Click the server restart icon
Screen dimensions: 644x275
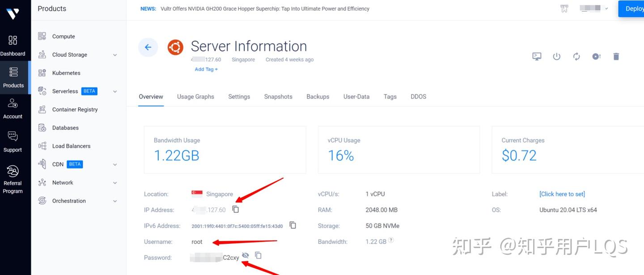coord(576,56)
